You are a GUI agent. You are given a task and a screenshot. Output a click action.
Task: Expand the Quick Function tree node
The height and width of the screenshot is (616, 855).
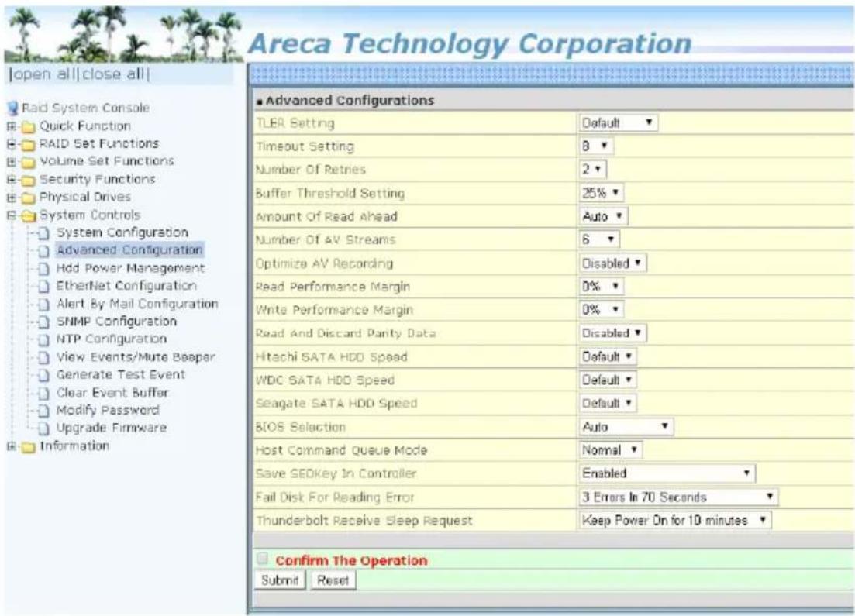[x=11, y=126]
